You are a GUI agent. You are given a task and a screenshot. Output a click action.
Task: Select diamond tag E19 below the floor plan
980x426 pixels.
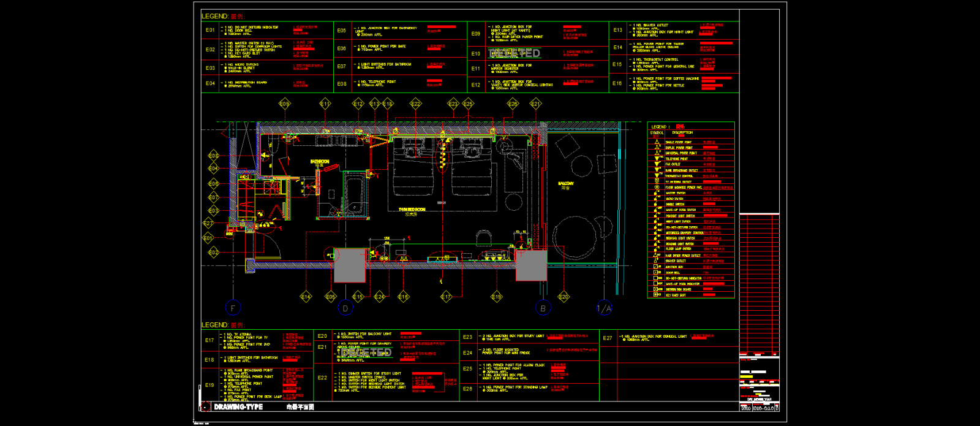click(x=496, y=297)
